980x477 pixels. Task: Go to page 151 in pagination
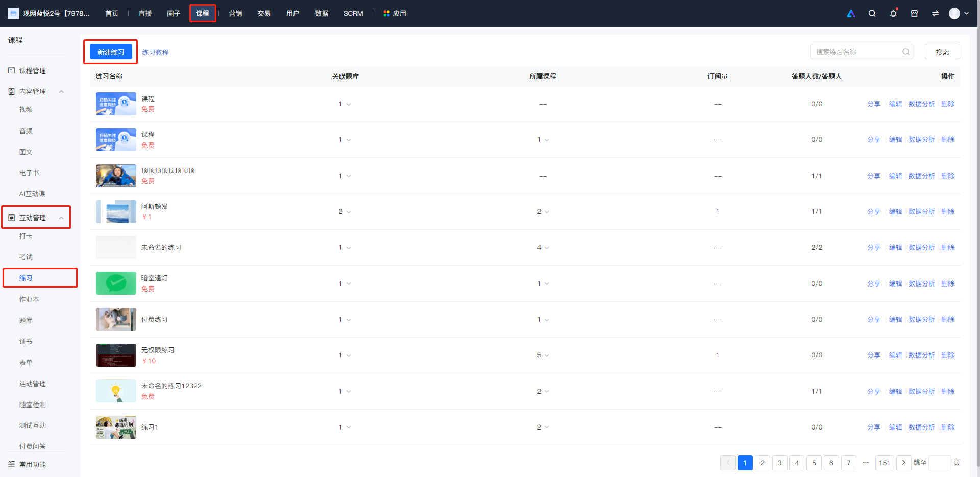[x=885, y=463]
